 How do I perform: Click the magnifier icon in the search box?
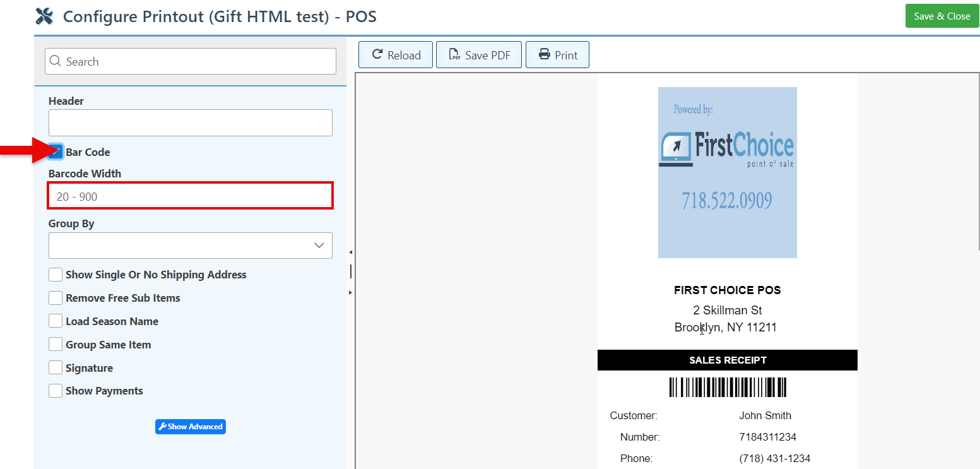click(56, 61)
